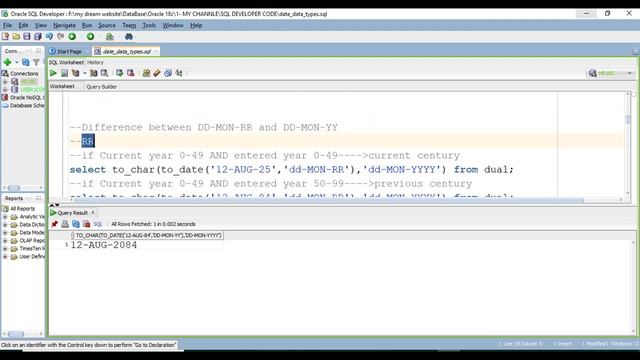The image size is (640, 360).
Task: Open the Team menu
Action: (129, 25)
